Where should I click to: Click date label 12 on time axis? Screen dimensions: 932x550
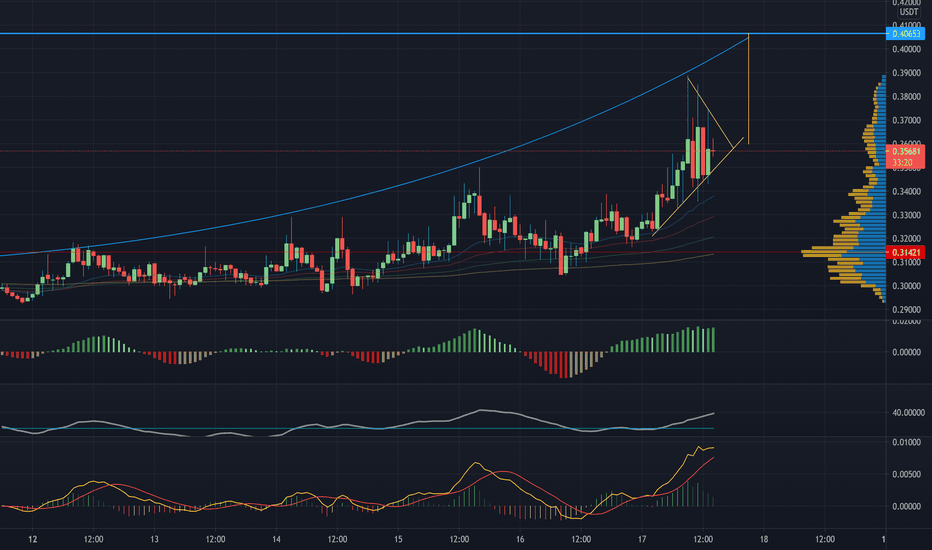33,539
